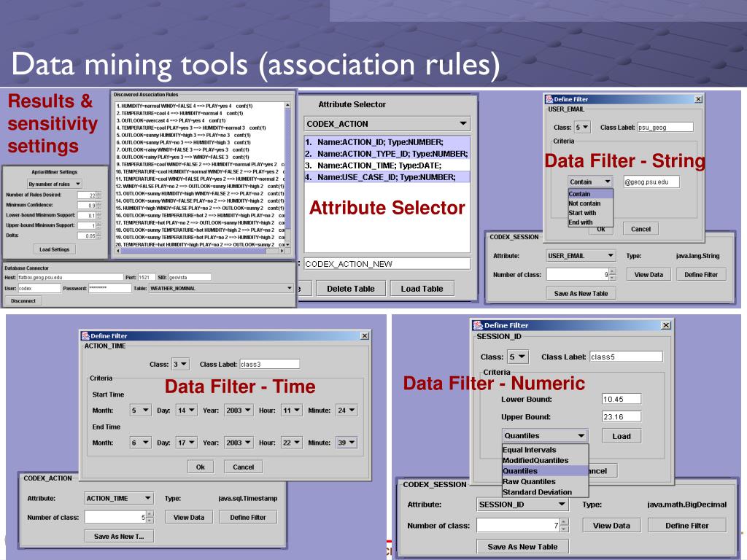747x560 pixels.
Task: Choose highlighted 'Quantiles' in the method list
Action: tap(546, 471)
